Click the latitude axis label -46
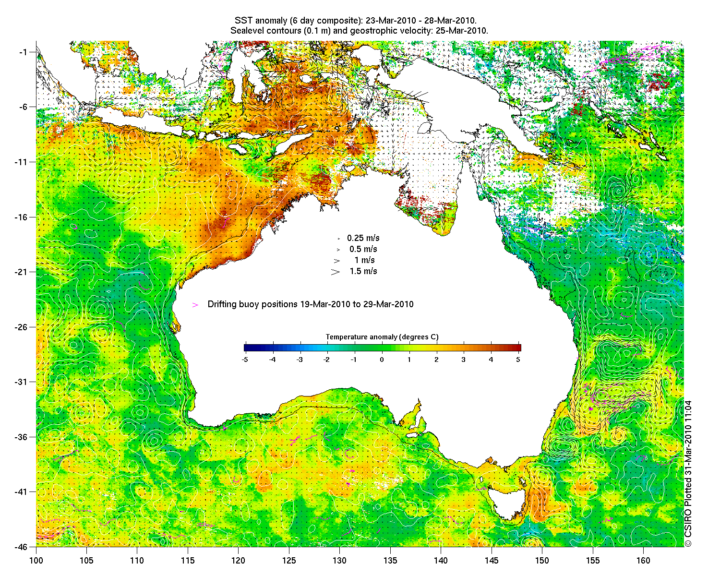This screenshot has height=588, width=720. (21, 547)
